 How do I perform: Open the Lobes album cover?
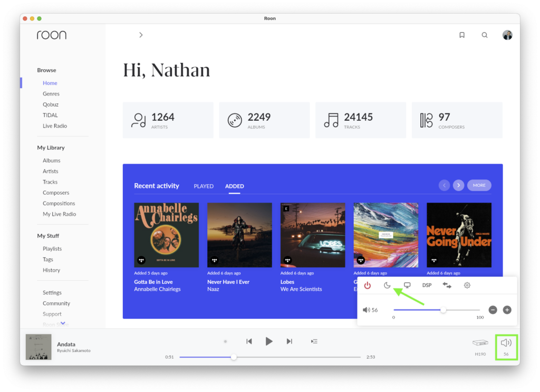[313, 235]
